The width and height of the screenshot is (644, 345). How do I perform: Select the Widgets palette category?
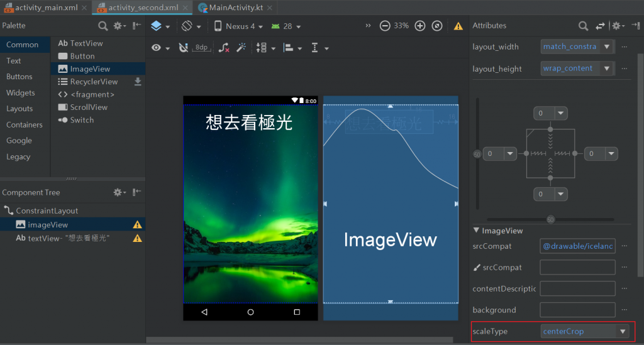pyautogui.click(x=21, y=92)
